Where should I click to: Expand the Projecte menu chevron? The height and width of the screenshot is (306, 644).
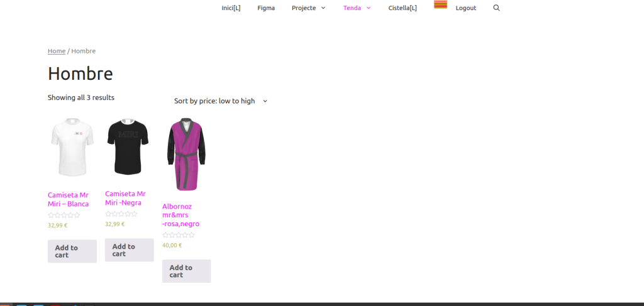click(323, 8)
